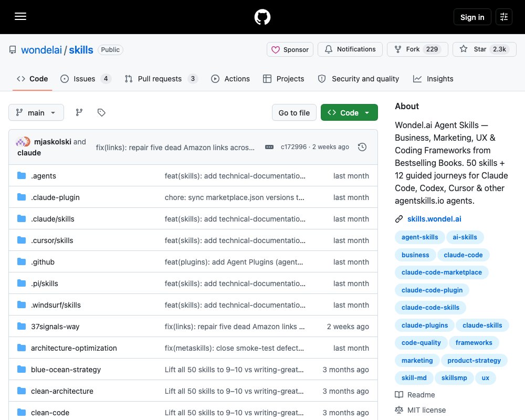
Task: Fork the repository
Action: [x=417, y=49]
